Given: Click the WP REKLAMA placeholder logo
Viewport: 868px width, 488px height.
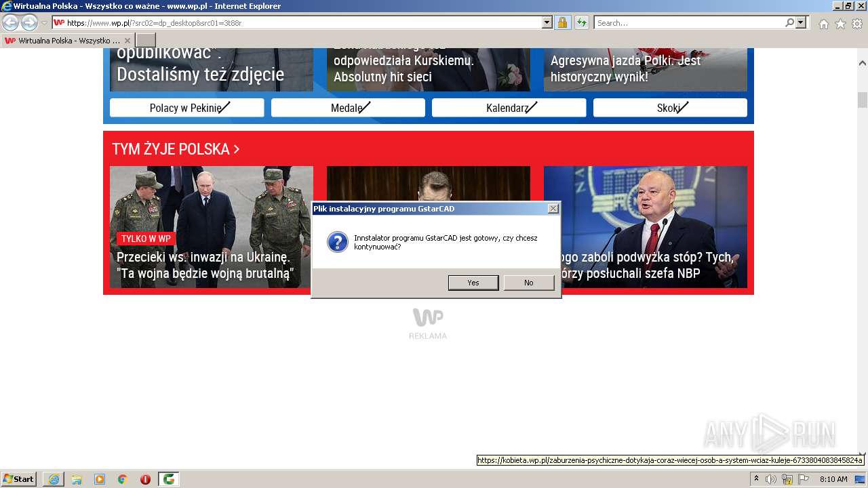Looking at the screenshot, I should (428, 324).
